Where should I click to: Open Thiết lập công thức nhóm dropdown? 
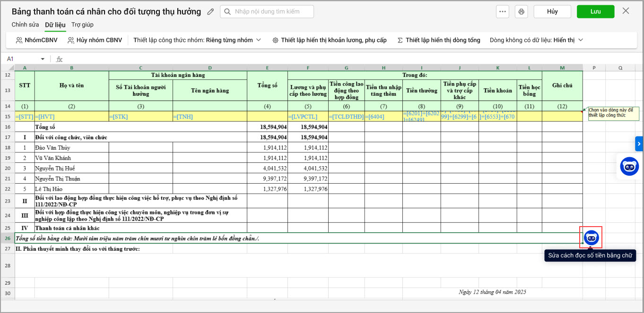coord(197,40)
